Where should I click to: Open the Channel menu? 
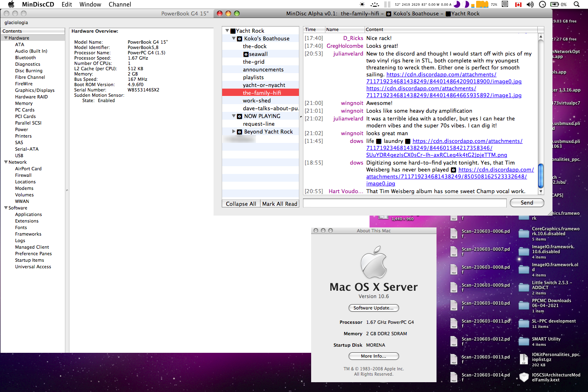[120, 4]
